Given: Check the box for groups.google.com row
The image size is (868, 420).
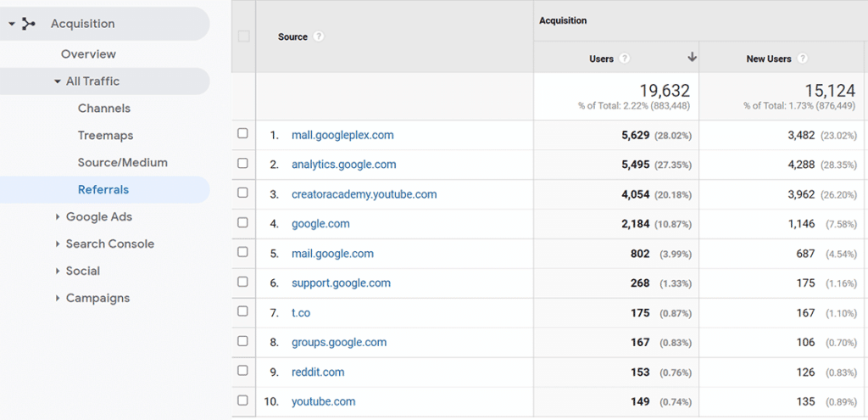Looking at the screenshot, I should [x=242, y=341].
